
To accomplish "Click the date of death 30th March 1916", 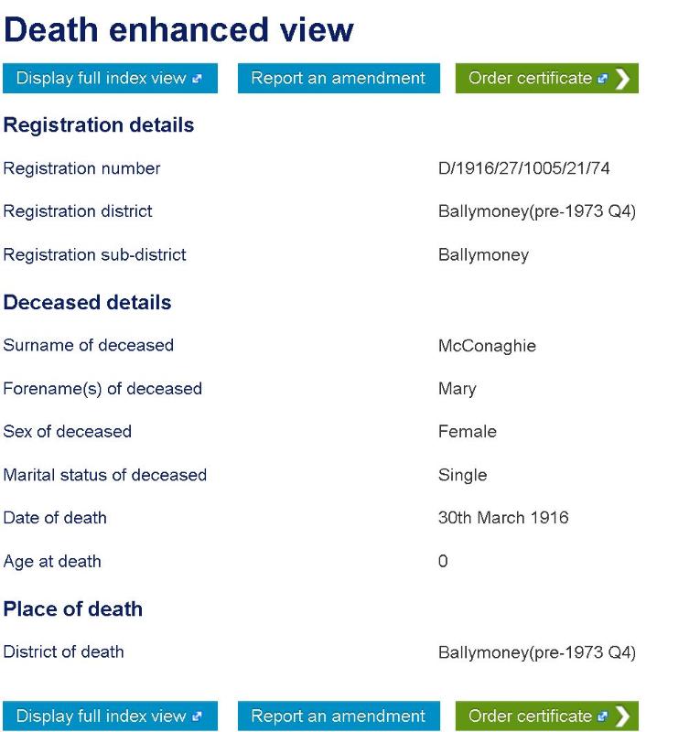I will pyautogui.click(x=503, y=518).
